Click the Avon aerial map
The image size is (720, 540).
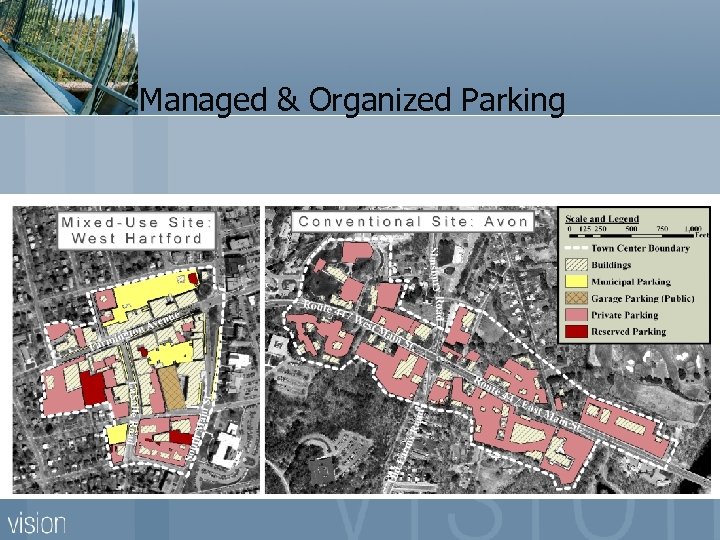pos(488,350)
